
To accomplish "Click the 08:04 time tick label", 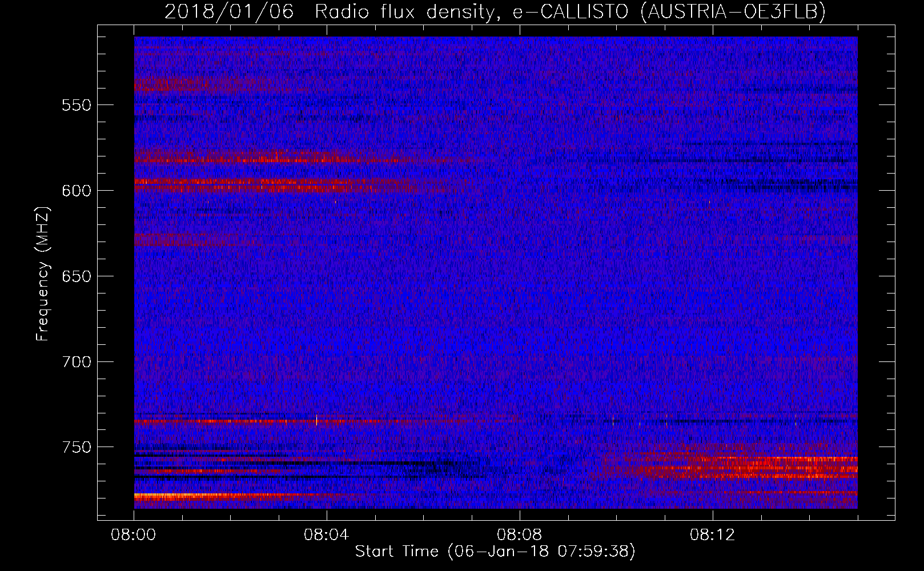I will point(327,535).
